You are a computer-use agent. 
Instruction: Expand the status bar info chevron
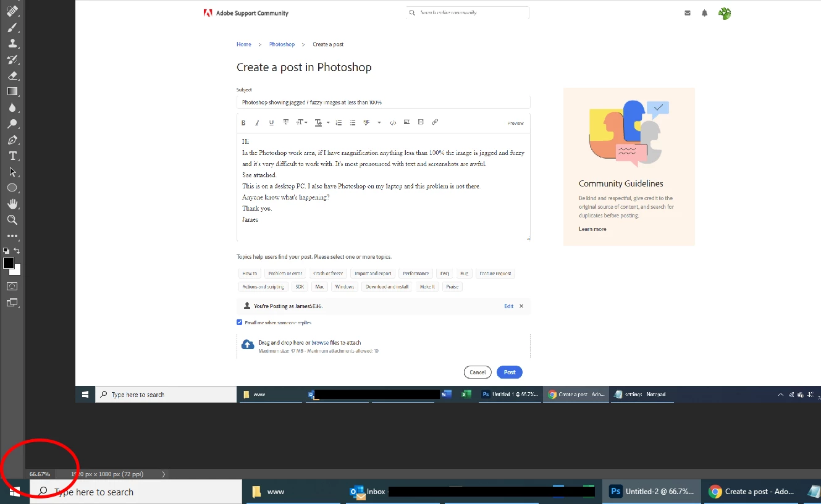tap(164, 474)
